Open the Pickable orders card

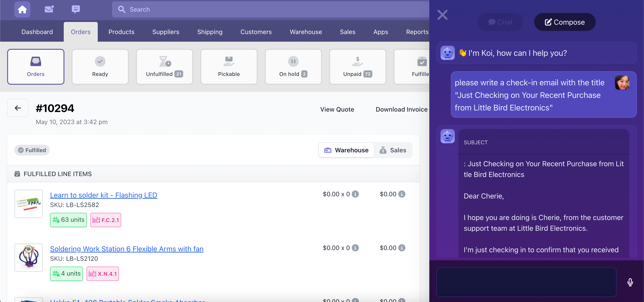(229, 67)
